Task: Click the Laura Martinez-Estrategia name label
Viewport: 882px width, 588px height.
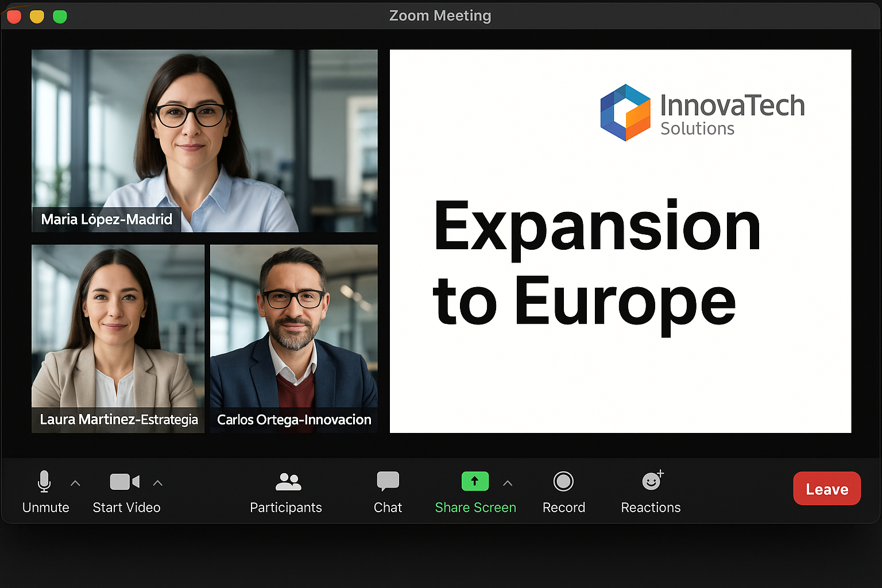Action: coord(118,420)
